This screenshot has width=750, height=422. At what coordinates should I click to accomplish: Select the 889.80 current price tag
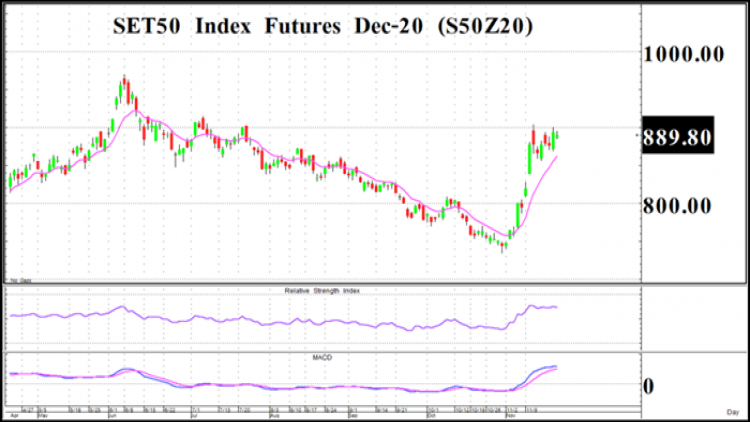click(678, 136)
